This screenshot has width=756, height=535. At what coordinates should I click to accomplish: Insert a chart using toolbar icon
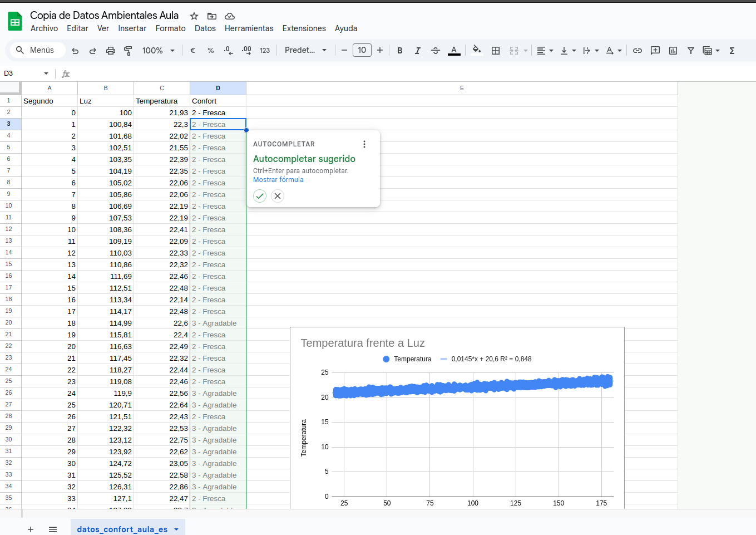click(673, 51)
